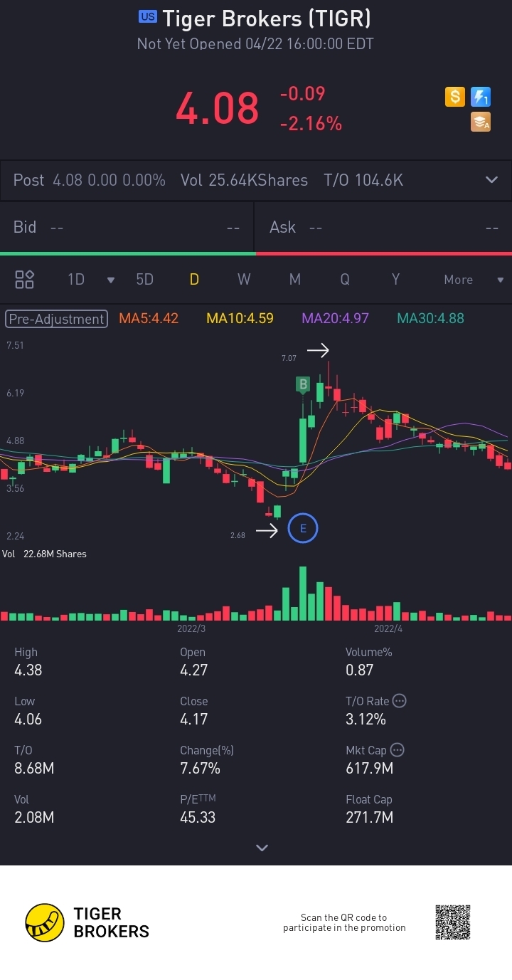512x980 pixels.
Task: Tap the US market flag badge
Action: pos(147,16)
